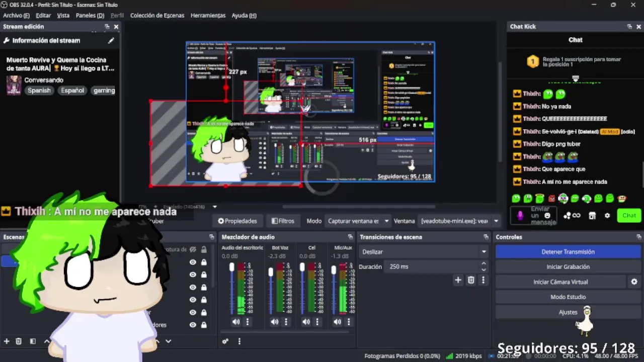
Task: Click the preview horizontal scrollbar
Action: point(359,207)
